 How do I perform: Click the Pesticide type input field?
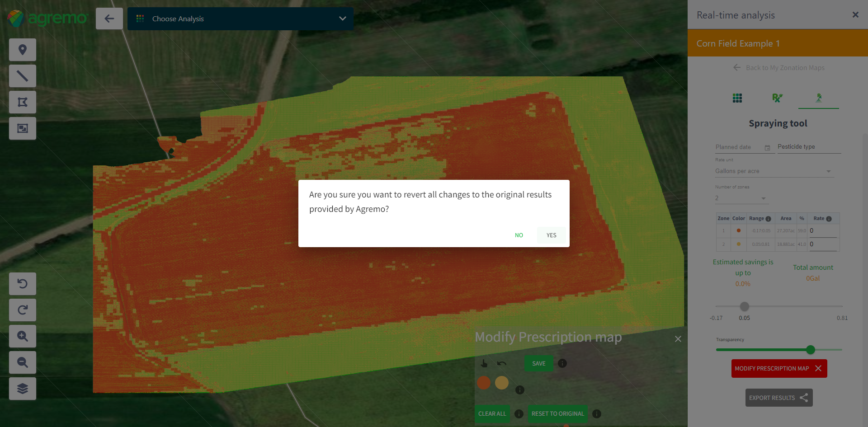pos(808,147)
